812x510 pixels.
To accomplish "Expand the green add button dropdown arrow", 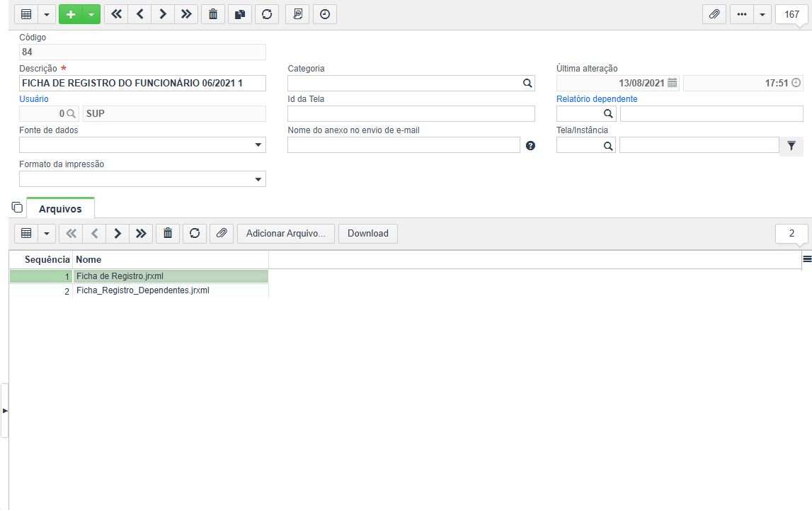I will click(91, 14).
